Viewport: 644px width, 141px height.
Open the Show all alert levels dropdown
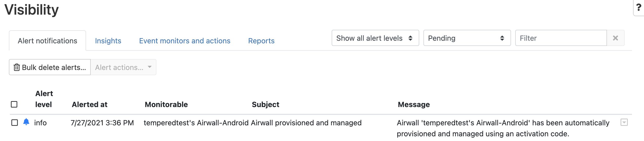point(375,38)
